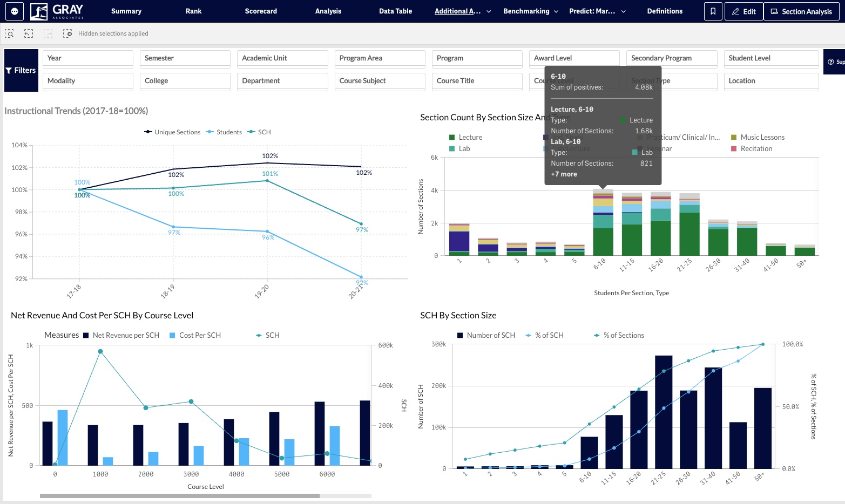Activate the smart search selection icon
The width and height of the screenshot is (845, 504).
9,33
